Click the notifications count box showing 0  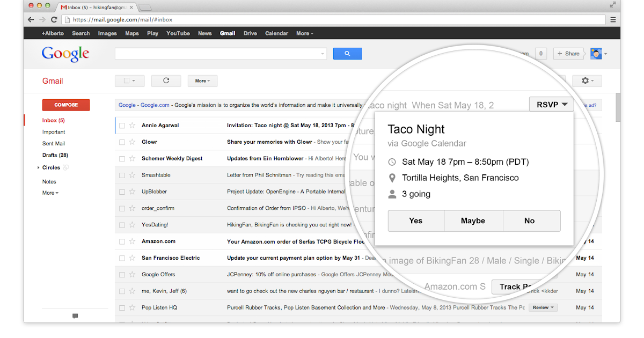click(540, 54)
